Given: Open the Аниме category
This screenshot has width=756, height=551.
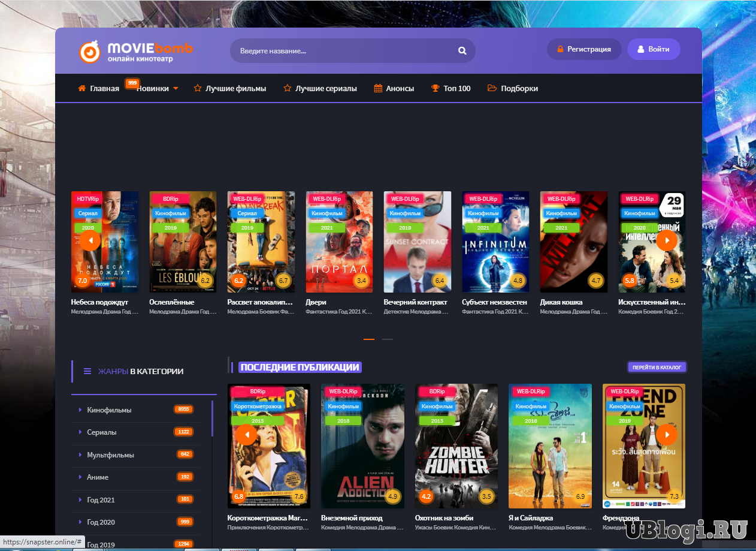Looking at the screenshot, I should point(98,477).
